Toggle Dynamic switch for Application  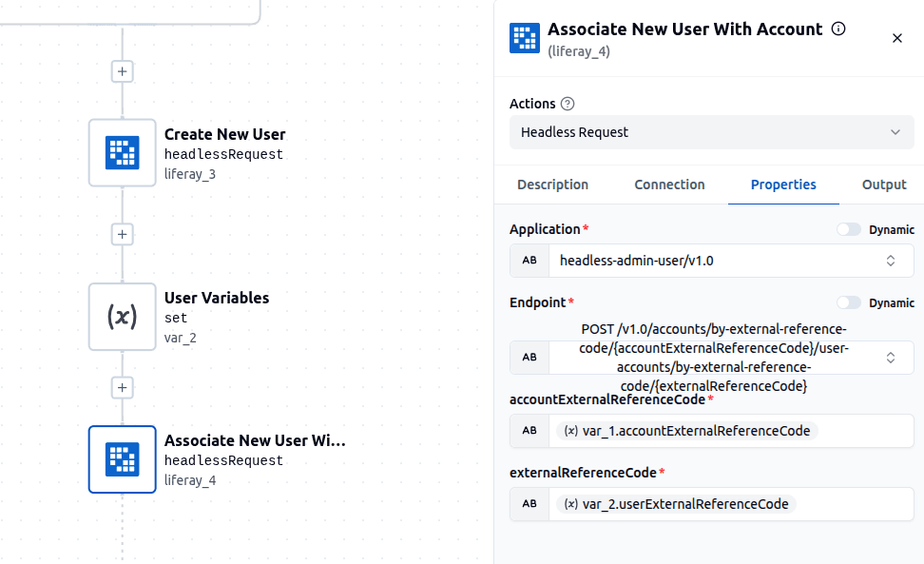click(x=849, y=229)
